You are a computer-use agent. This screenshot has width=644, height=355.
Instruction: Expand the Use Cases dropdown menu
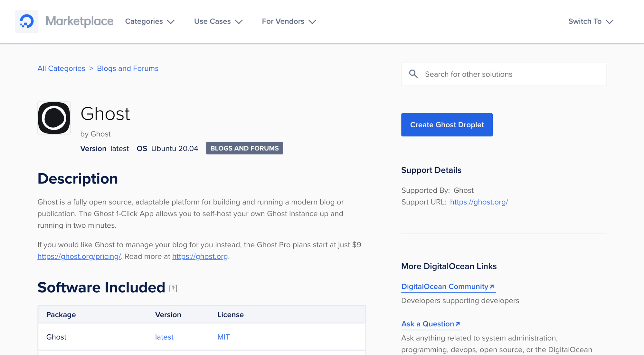coord(219,21)
